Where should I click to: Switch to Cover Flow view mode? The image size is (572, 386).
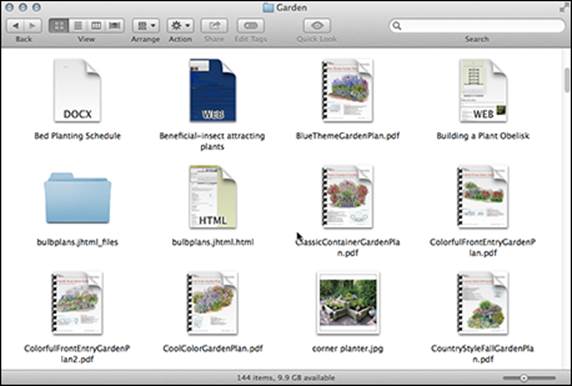[x=115, y=26]
